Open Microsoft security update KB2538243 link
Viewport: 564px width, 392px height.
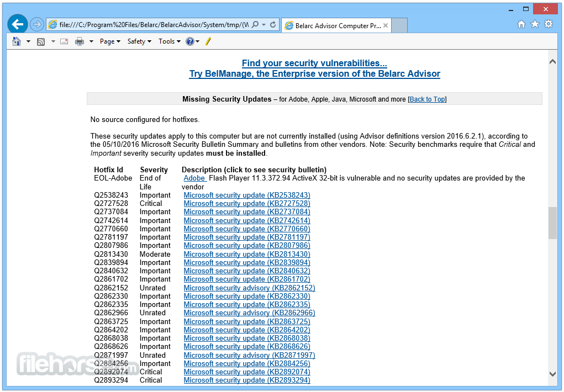247,195
